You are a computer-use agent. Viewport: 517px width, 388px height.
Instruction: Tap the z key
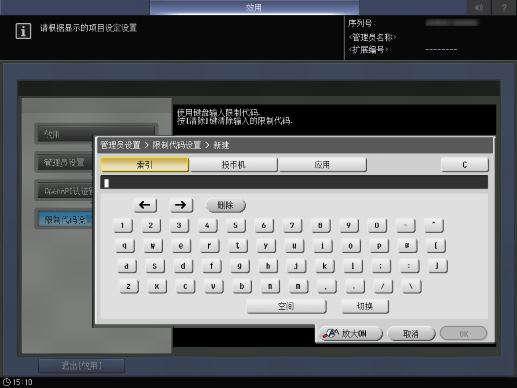[x=129, y=286]
